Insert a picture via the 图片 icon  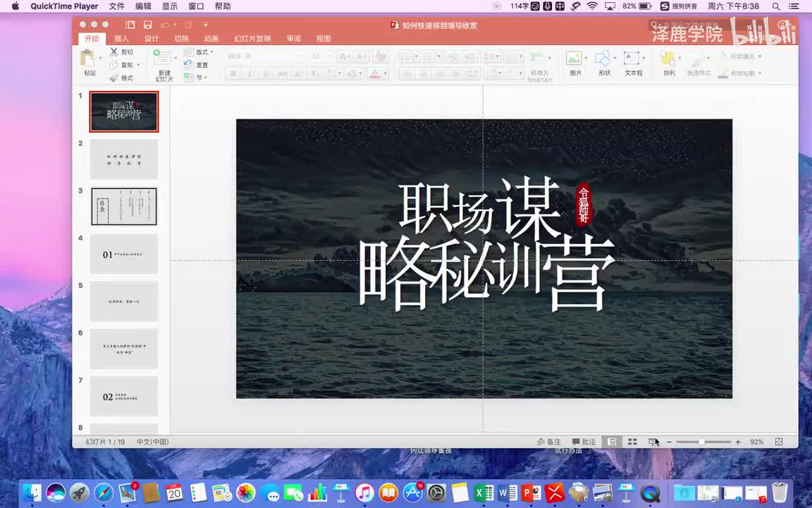(x=574, y=58)
